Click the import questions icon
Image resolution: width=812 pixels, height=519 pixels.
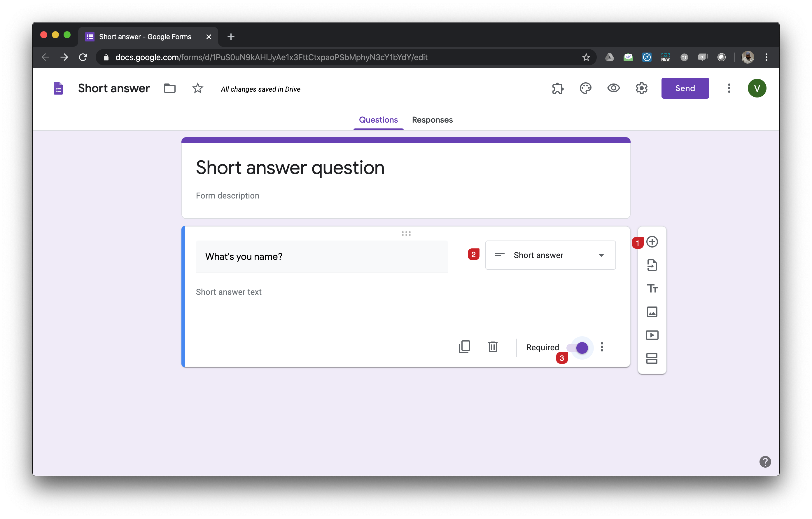652,265
